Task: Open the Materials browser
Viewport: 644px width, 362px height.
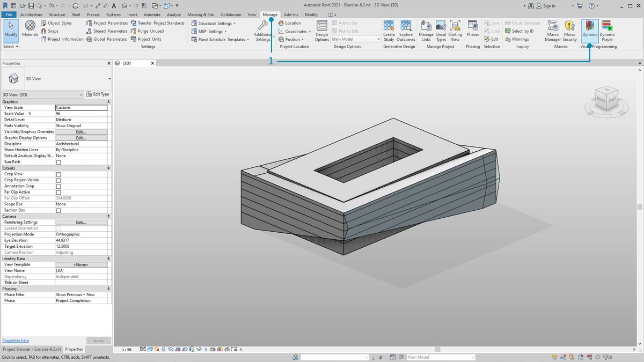Action: click(30, 29)
